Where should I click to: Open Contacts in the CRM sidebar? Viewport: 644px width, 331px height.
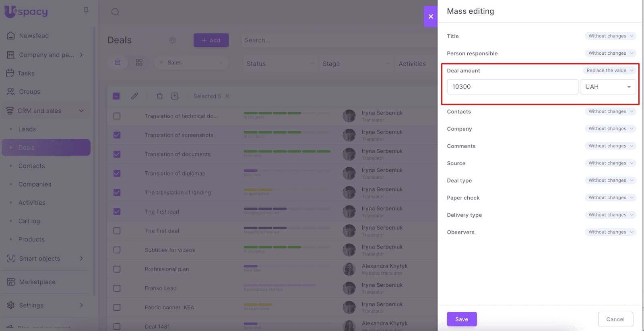(32, 166)
